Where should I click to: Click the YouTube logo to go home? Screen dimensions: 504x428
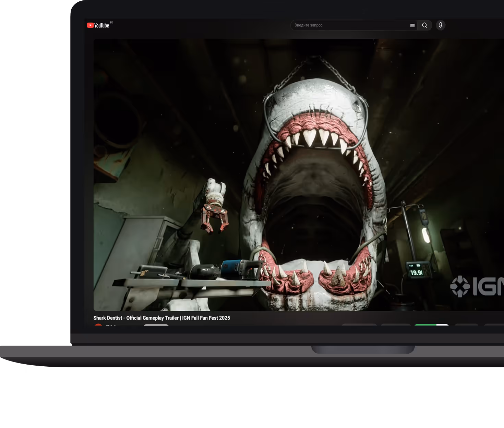click(x=98, y=25)
